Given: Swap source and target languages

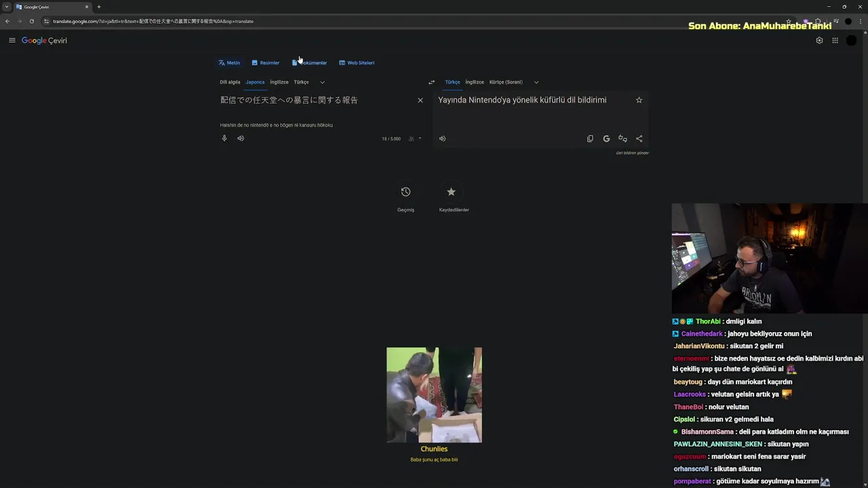Looking at the screenshot, I should click(431, 82).
